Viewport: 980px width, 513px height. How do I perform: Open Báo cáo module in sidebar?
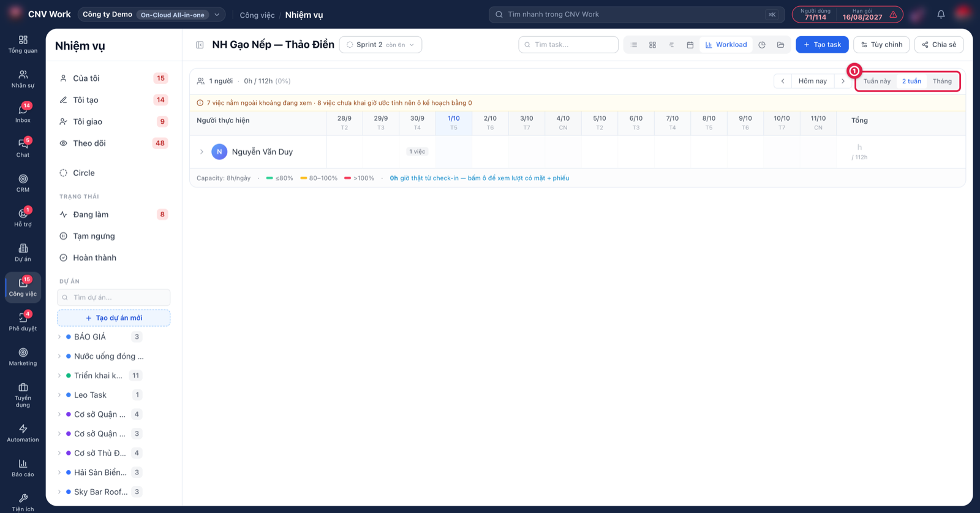click(23, 468)
